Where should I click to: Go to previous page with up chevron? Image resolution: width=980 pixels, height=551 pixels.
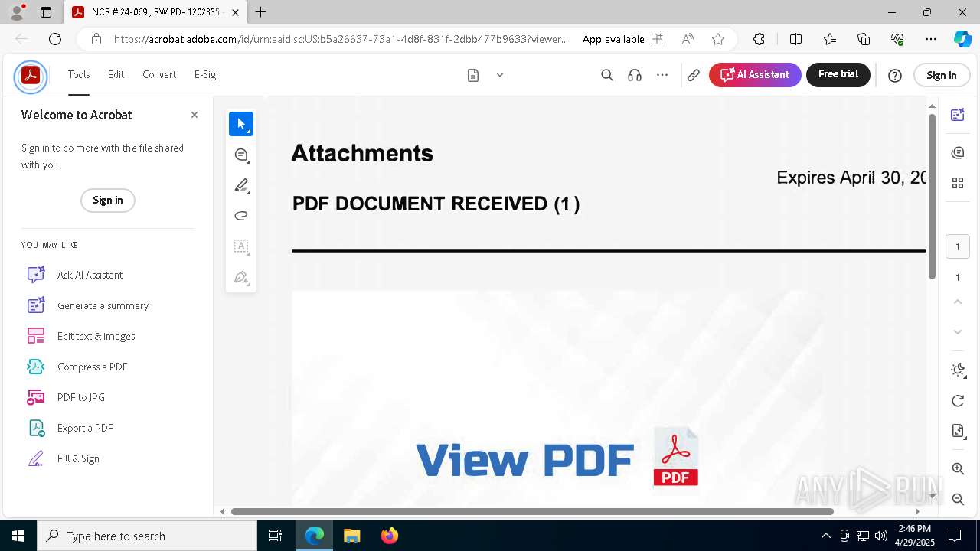click(957, 302)
